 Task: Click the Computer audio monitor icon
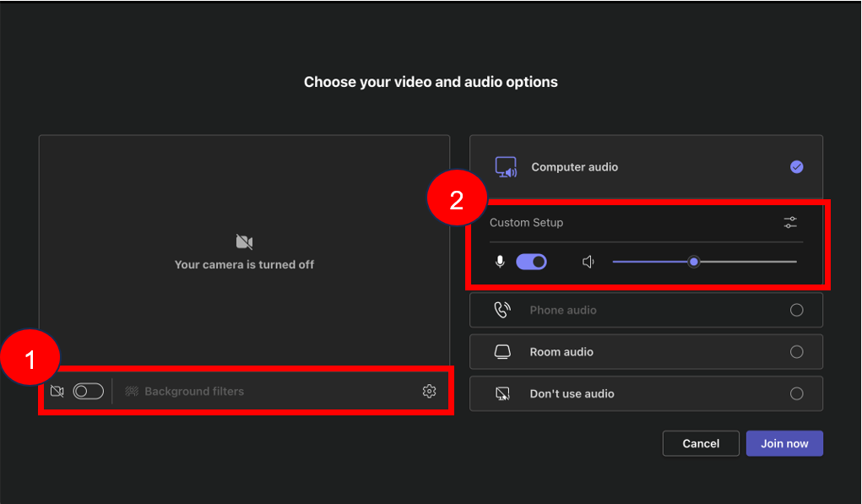click(506, 167)
